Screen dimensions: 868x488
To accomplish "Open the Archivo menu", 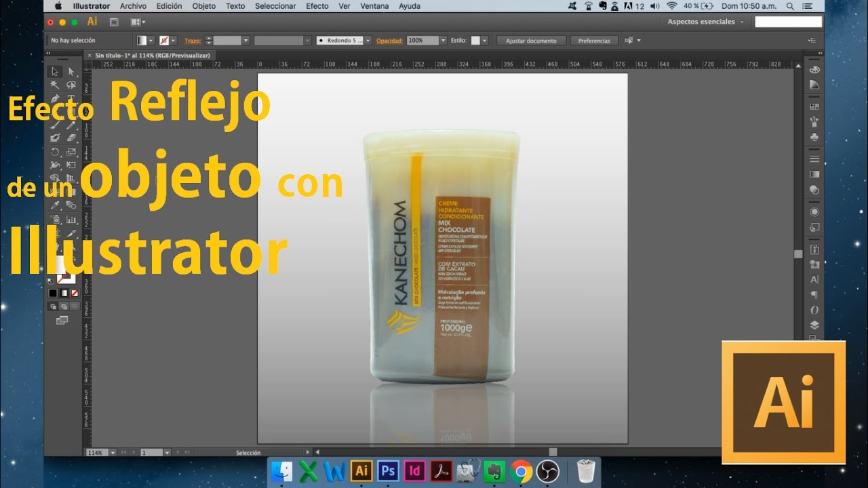I will 133,6.
